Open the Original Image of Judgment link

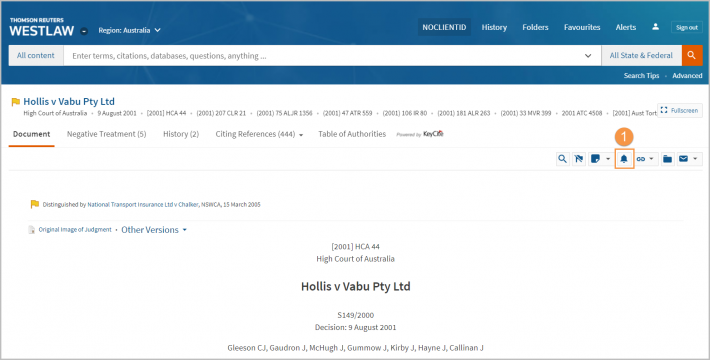pos(75,230)
